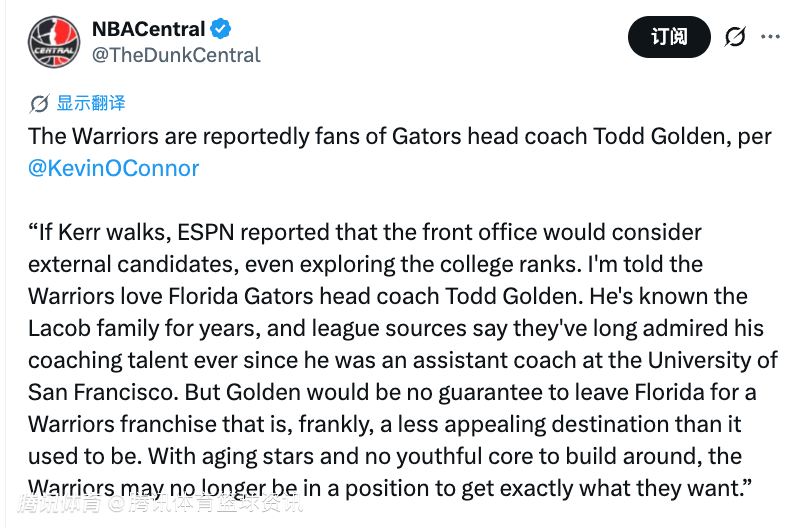Click the quote start "If Kerr walks, ESPN reported"

pyautogui.click(x=172, y=232)
